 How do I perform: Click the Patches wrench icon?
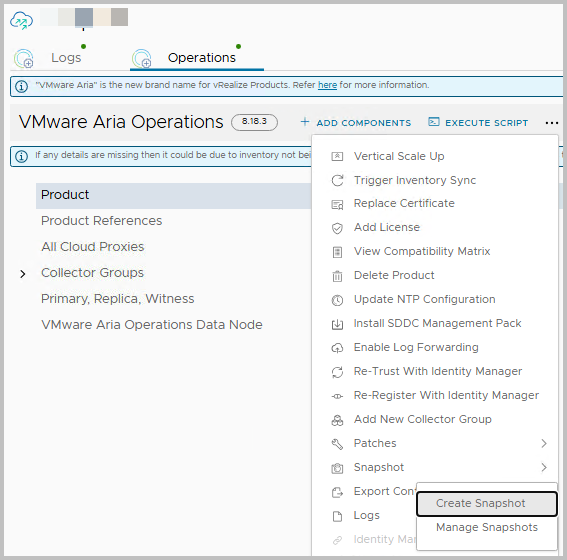click(337, 444)
